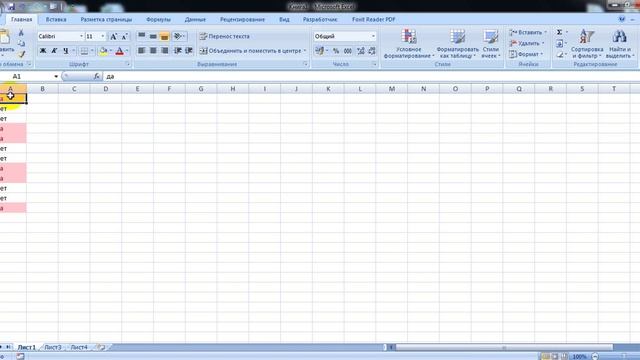Image resolution: width=640 pixels, height=360 pixels.
Task: Open the Сортировка и фильтр menu
Action: (x=587, y=44)
